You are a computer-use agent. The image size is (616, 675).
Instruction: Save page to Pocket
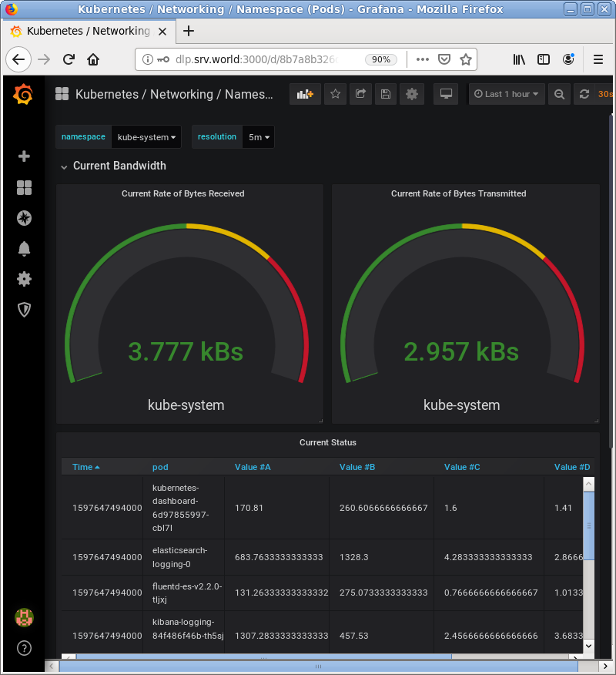[x=444, y=59]
